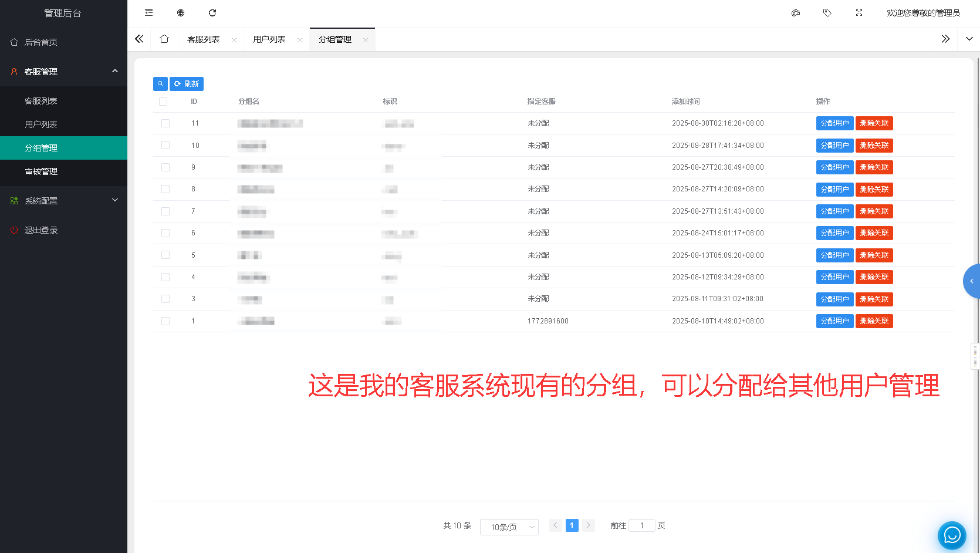Collapse the sidebar with the hamburger icon
This screenshot has width=980, height=553.
click(x=148, y=12)
